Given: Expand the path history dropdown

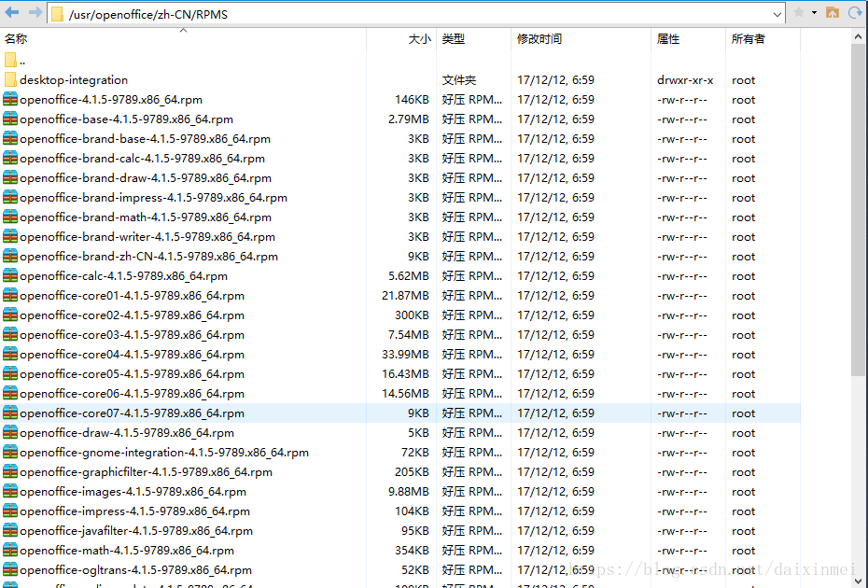Looking at the screenshot, I should point(777,14).
